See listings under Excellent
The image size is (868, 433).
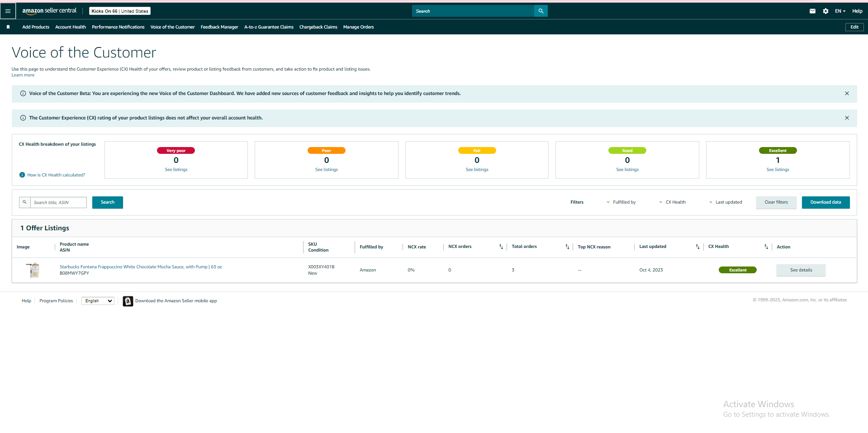pyautogui.click(x=778, y=170)
